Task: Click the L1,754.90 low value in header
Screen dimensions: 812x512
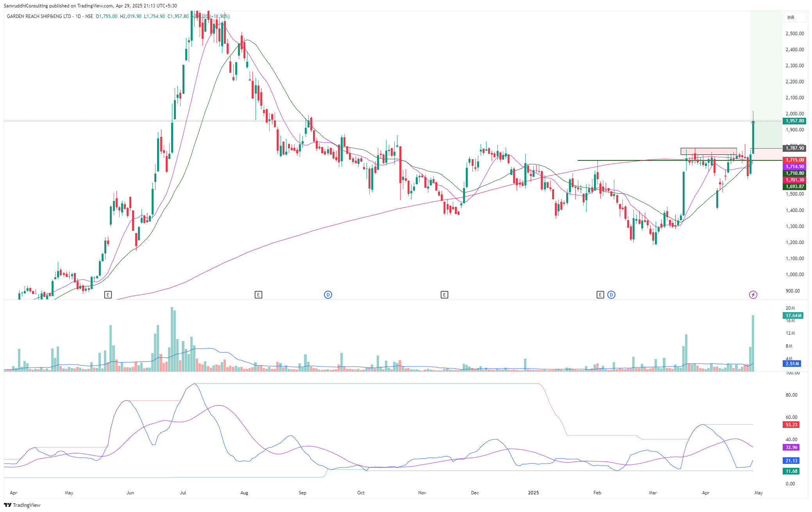Action: 154,16
